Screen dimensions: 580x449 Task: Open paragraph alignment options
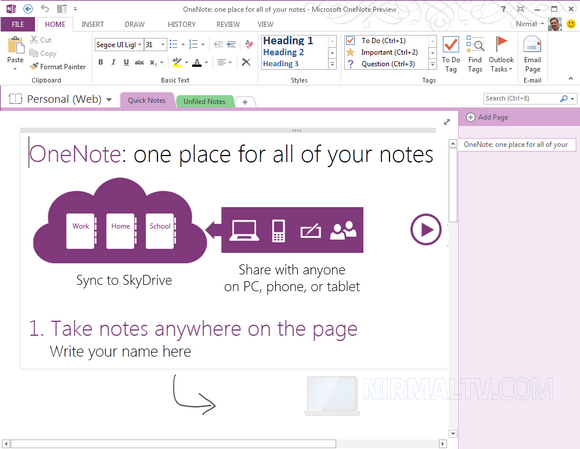click(222, 63)
